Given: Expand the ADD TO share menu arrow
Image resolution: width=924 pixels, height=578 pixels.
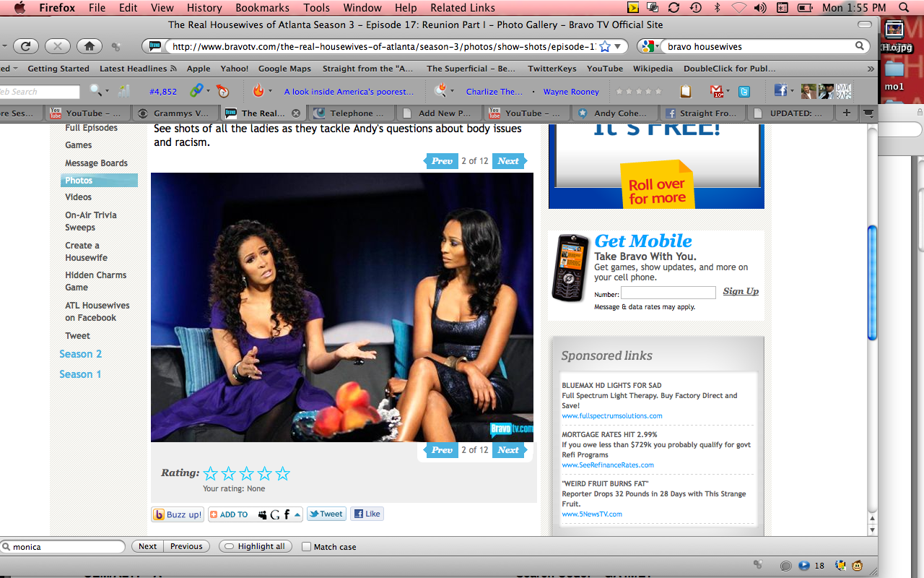Looking at the screenshot, I should click(x=297, y=515).
